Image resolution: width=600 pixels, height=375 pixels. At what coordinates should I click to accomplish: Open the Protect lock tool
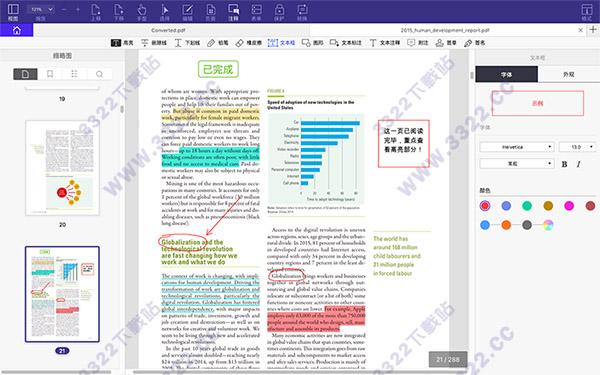point(279,12)
